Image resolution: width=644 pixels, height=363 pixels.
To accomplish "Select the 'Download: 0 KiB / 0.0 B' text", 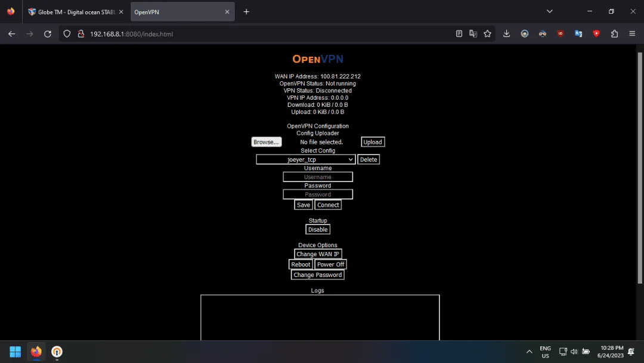I will pyautogui.click(x=317, y=105).
